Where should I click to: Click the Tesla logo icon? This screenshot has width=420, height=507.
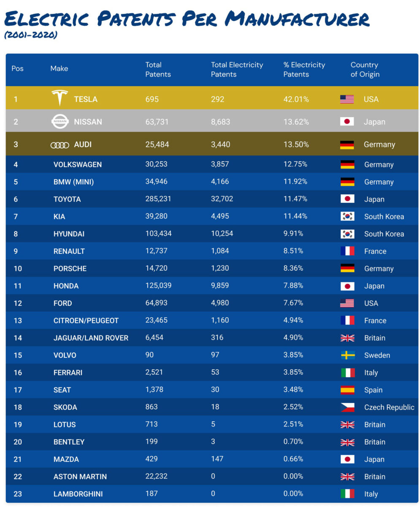(60, 98)
